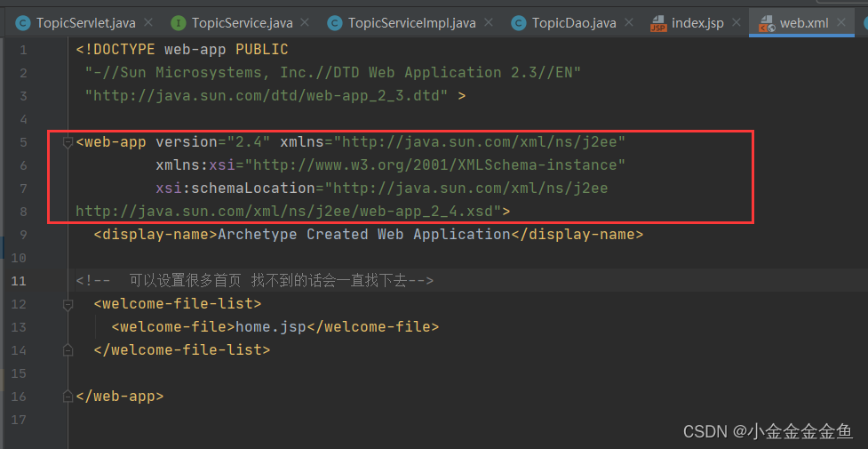The height and width of the screenshot is (449, 868).
Task: Collapse the welcome-file-list opening fold marker
Action: tap(68, 304)
